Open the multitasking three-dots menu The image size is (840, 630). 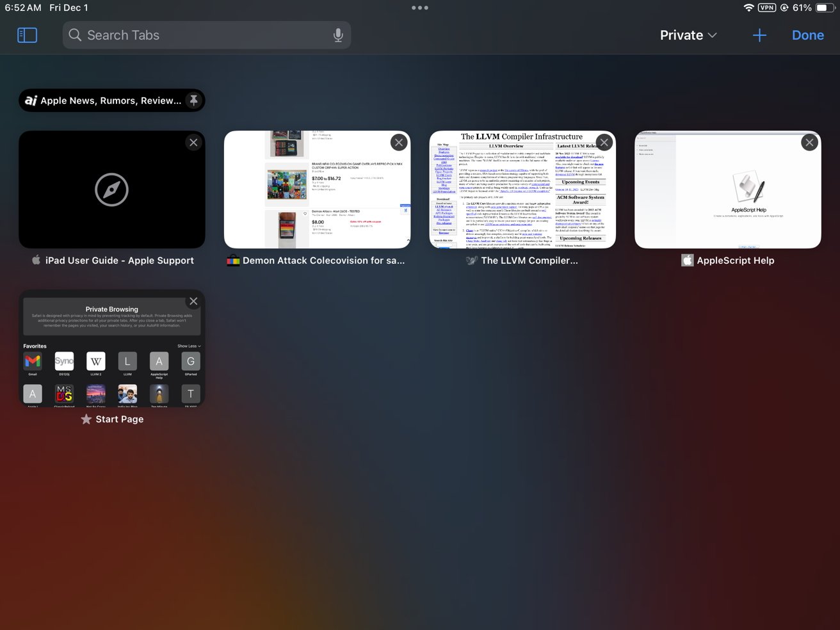click(420, 8)
